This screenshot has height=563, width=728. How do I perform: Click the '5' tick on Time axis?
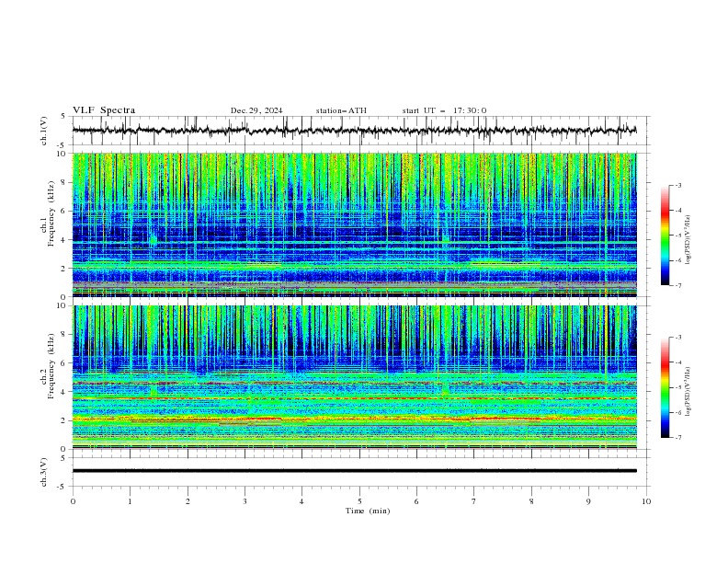click(359, 501)
